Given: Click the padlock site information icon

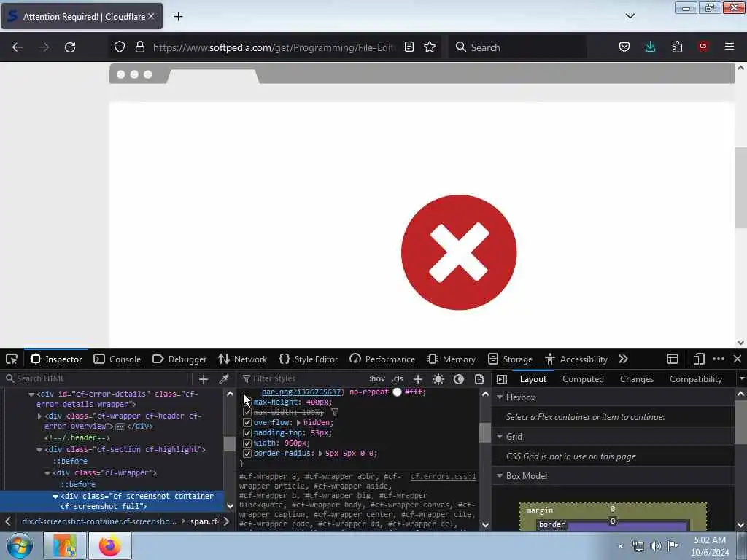Looking at the screenshot, I should tap(139, 47).
